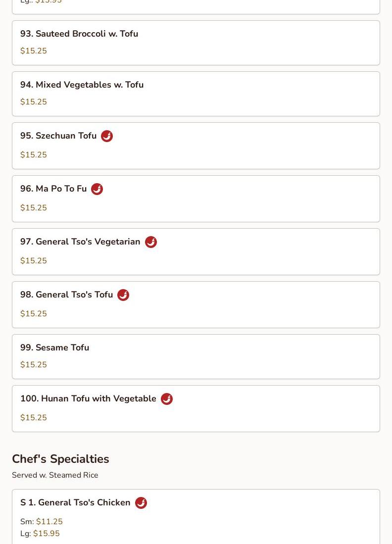This screenshot has height=544, width=392.
Task: Click spicy icon next to General Tso's Vegetarian
Action: point(151,242)
